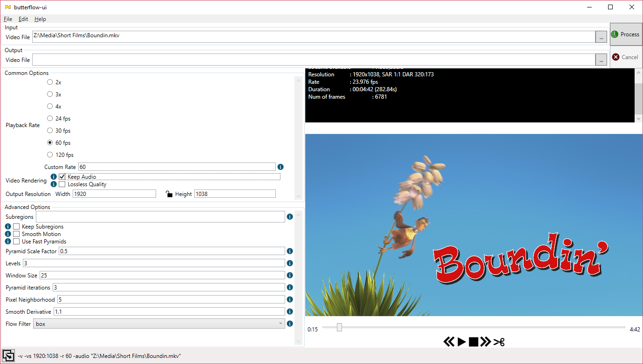Screen dimensions: 643x364
Task: Click the Levels field
Action: coord(154,263)
